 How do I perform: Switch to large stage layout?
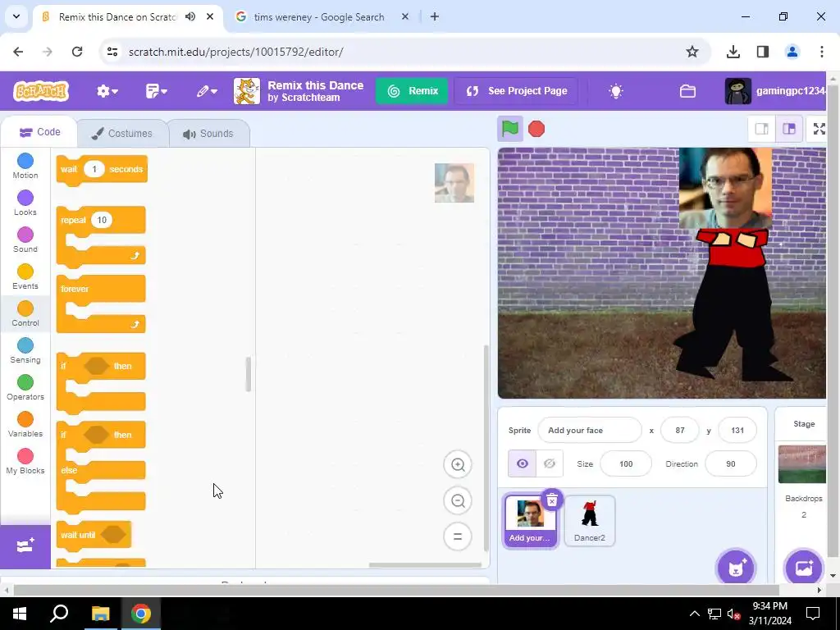click(789, 129)
